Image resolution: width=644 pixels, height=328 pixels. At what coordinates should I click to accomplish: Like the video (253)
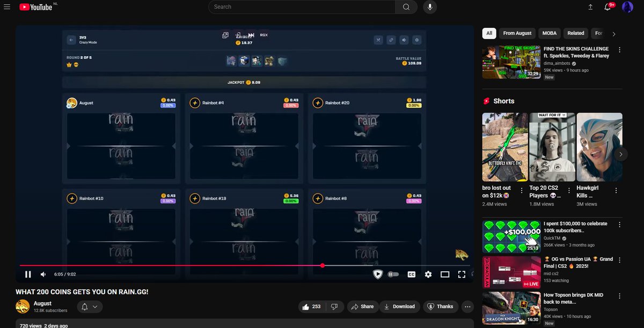click(312, 307)
